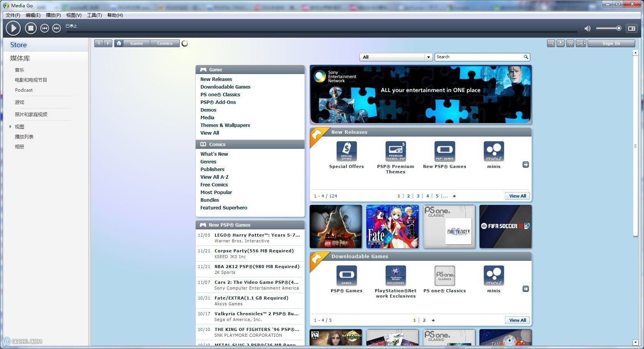Switch to the Comics breadcrumb tab

[x=165, y=43]
